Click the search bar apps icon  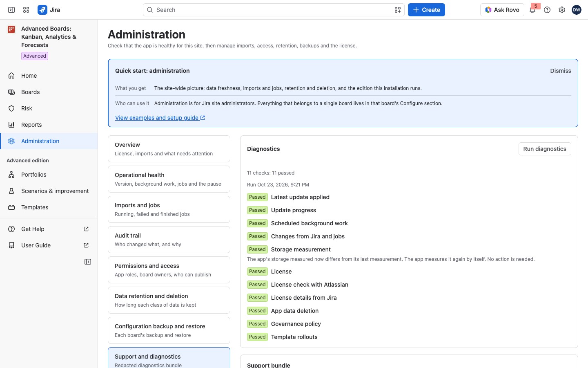pyautogui.click(x=398, y=10)
